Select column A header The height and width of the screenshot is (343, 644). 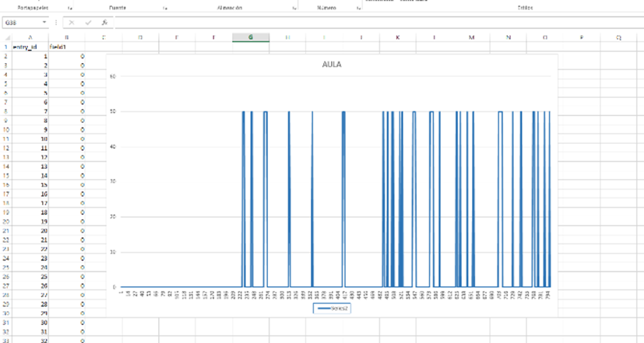[x=30, y=37]
